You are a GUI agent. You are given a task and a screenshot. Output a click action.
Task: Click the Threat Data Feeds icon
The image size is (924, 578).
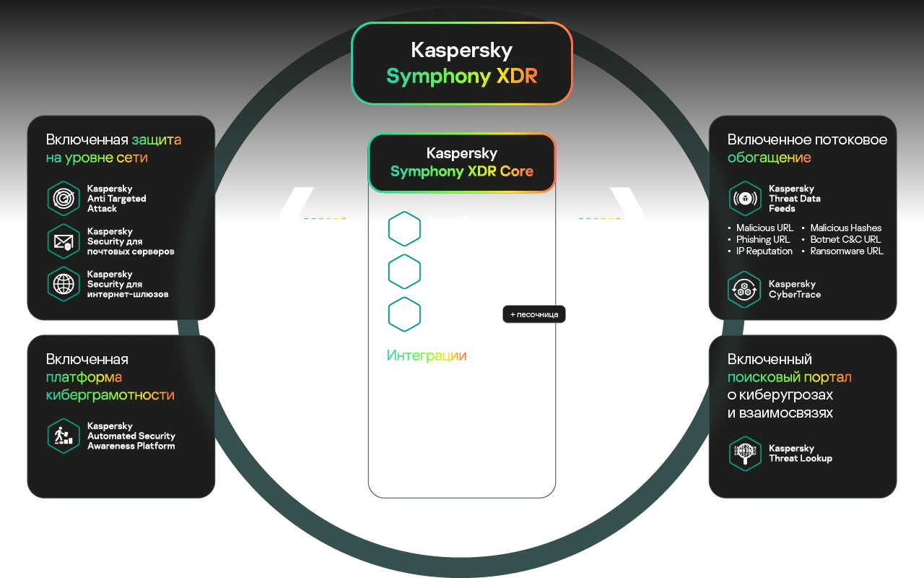click(745, 199)
